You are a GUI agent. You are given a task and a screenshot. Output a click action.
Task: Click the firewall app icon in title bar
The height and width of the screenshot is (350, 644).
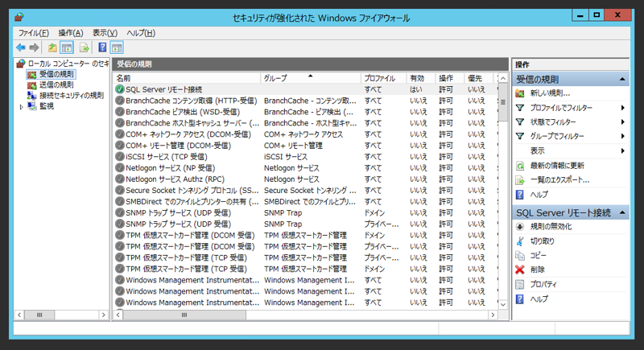[19, 17]
